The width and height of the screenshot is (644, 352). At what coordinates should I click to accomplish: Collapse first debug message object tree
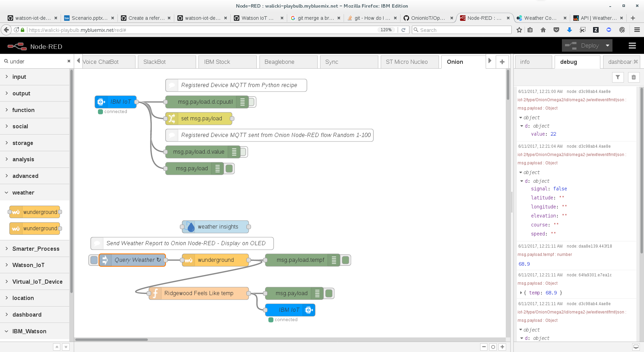[x=521, y=118]
